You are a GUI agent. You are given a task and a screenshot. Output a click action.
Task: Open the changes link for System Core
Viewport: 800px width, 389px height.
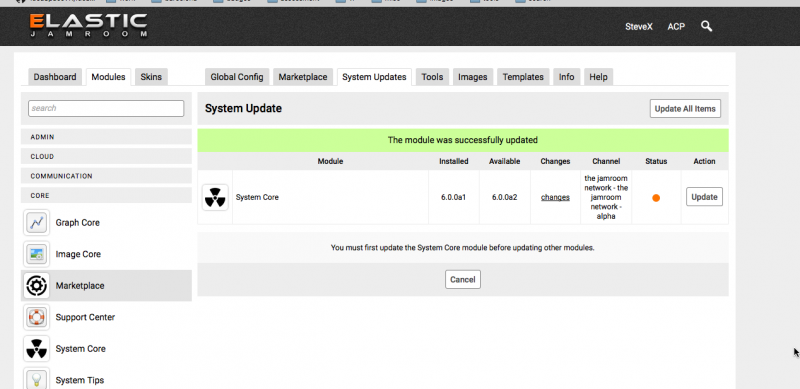click(555, 197)
